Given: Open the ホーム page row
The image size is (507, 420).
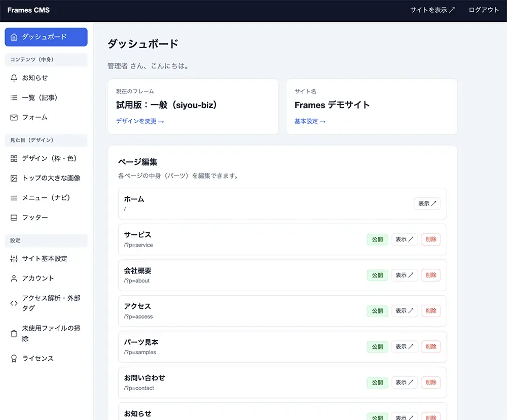Looking at the screenshot, I should point(282,203).
